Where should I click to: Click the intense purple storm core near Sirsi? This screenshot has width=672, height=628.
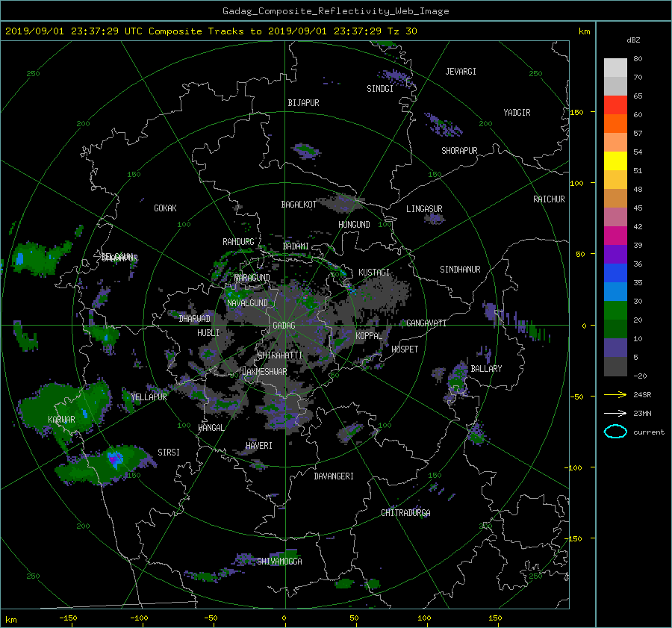[114, 459]
